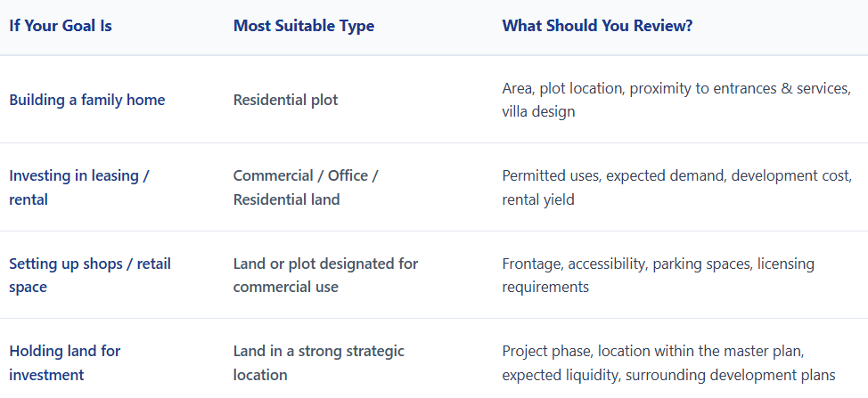Click the words 'licensing requirements'
The width and height of the screenshot is (868, 398).
tap(659, 275)
